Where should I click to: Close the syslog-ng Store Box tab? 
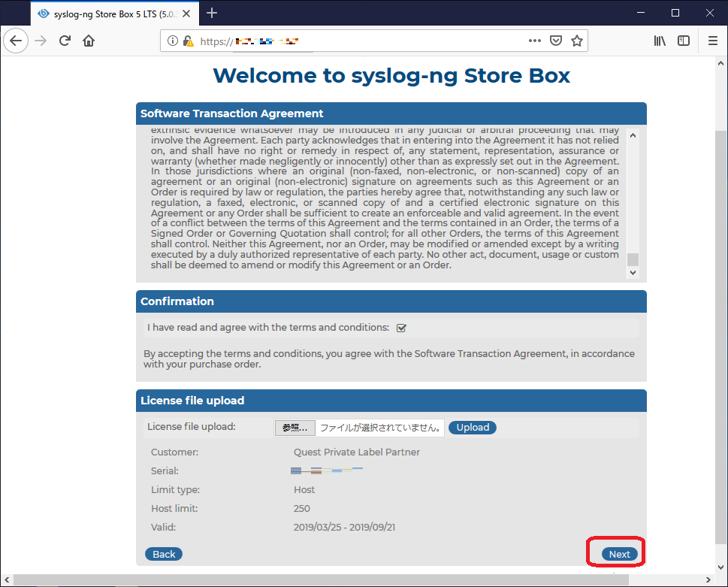[186, 14]
